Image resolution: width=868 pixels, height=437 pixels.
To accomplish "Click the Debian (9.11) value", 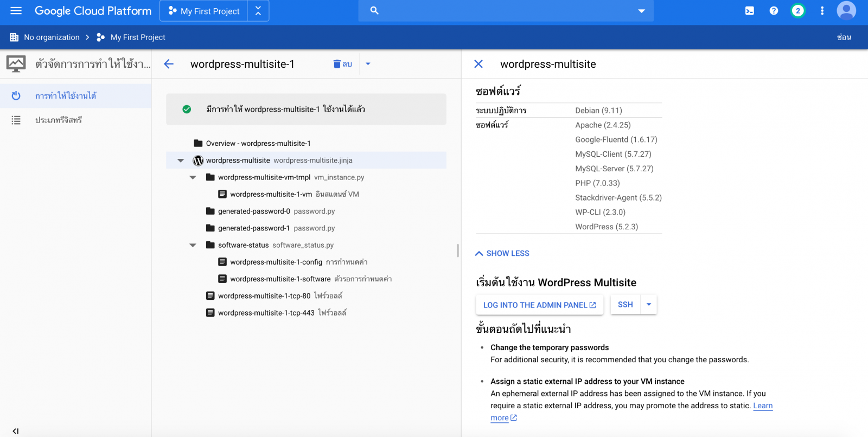I will point(598,111).
